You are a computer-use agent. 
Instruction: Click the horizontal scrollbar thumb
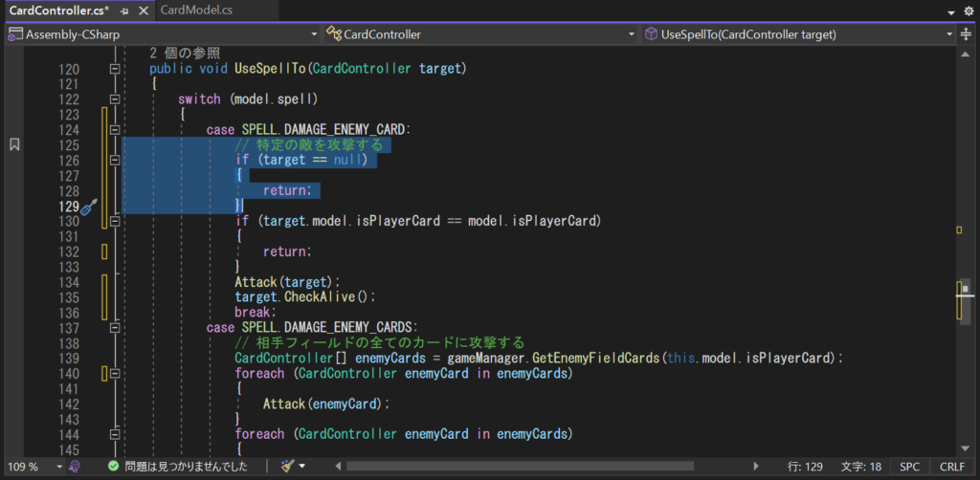point(520,467)
